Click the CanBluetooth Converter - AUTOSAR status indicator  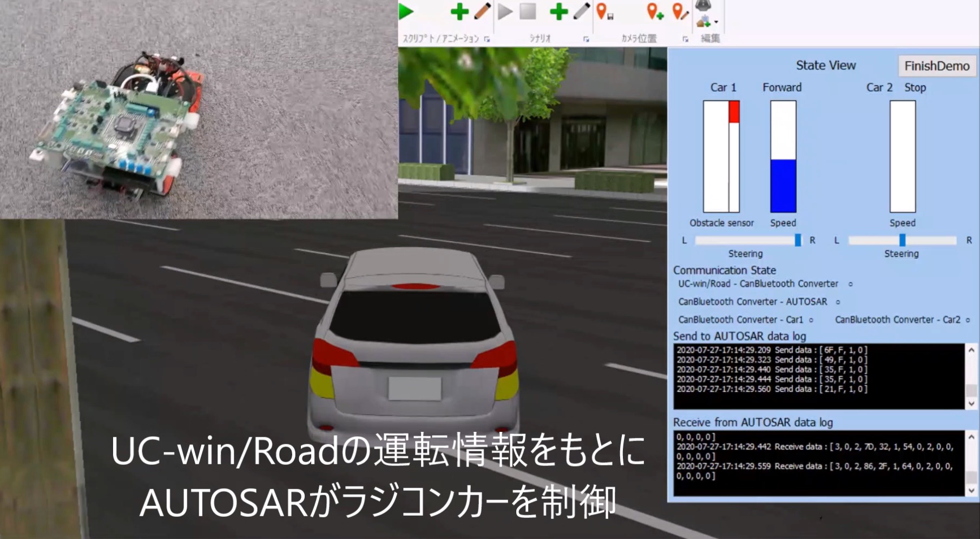pyautogui.click(x=838, y=302)
